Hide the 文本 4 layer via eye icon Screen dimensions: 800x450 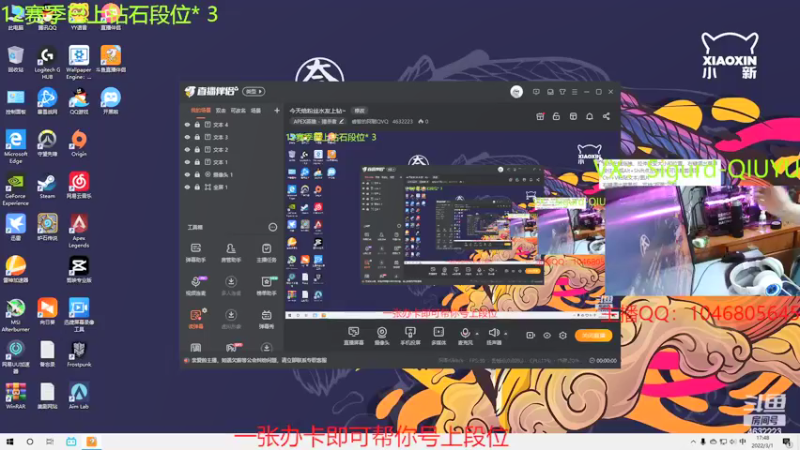pyautogui.click(x=187, y=124)
